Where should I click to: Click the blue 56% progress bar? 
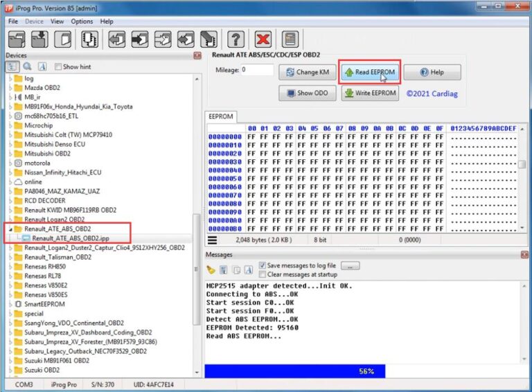tap(295, 371)
